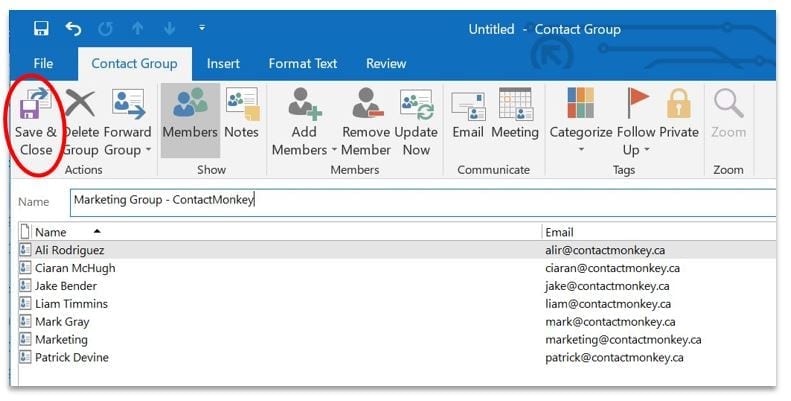The image size is (791, 401).
Task: Select the Ciaran McHugh member
Action: (397, 268)
